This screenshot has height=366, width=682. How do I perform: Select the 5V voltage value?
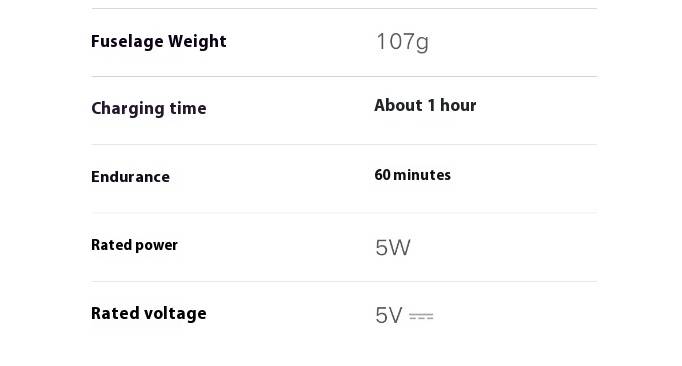coord(389,315)
